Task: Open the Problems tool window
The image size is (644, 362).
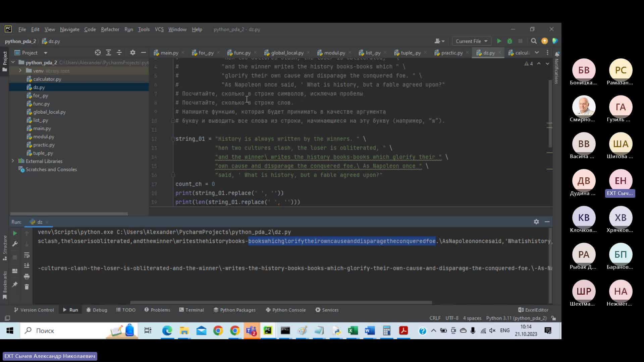Action: coord(157,310)
